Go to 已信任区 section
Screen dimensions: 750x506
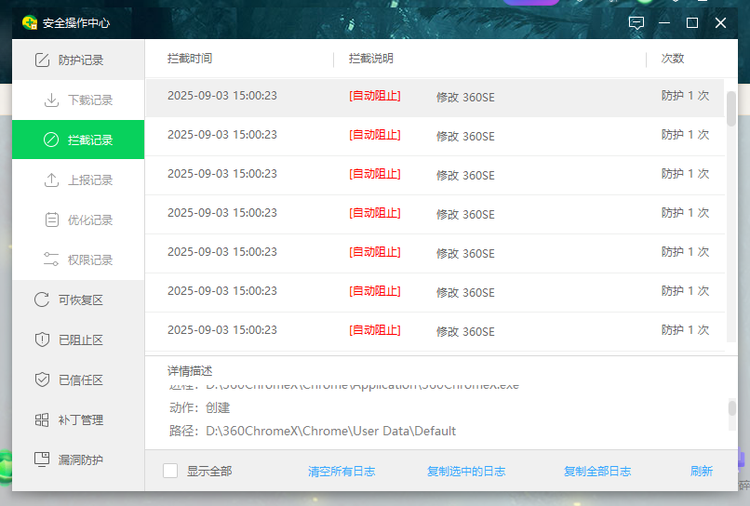[78, 380]
